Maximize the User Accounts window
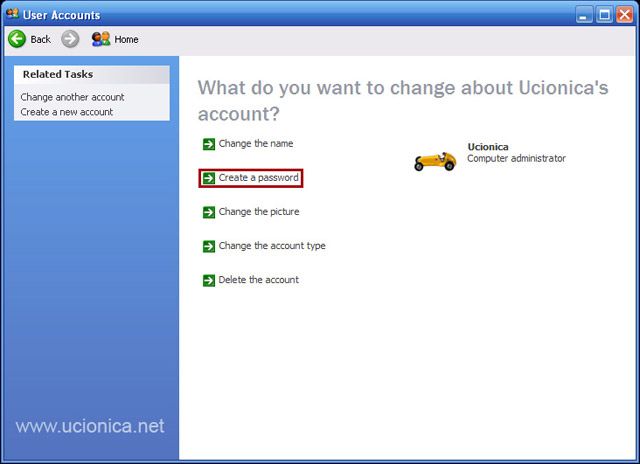 point(605,15)
